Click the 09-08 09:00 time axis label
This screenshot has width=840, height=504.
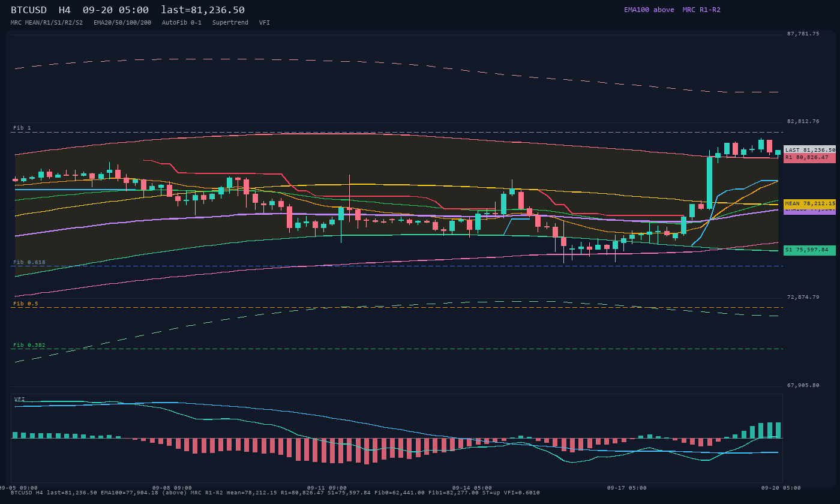pos(172,488)
